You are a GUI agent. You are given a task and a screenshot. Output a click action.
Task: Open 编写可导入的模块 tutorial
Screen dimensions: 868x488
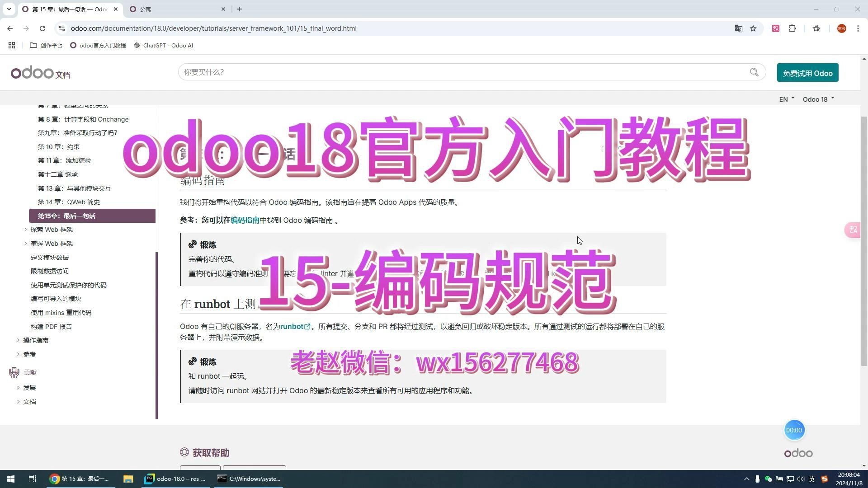click(56, 299)
